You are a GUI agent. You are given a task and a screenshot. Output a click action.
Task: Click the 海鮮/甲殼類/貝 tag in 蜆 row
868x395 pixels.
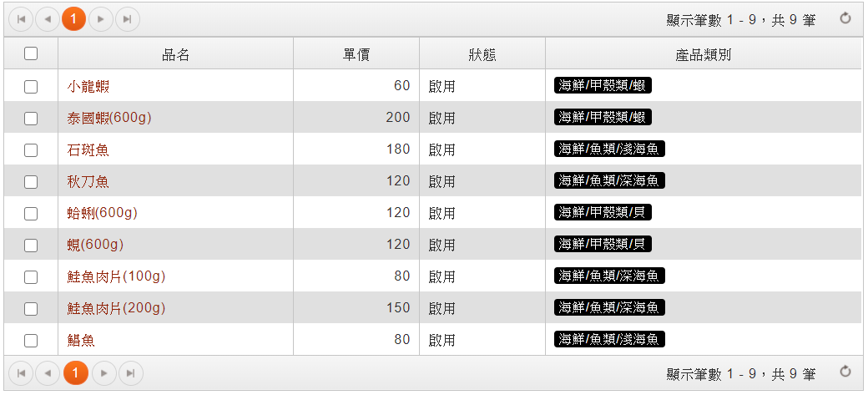[x=603, y=244]
